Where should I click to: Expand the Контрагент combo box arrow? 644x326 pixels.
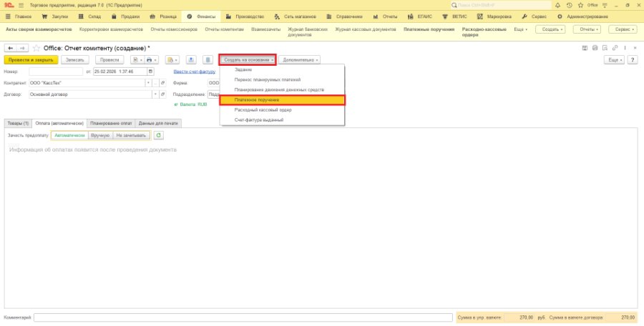(148, 83)
